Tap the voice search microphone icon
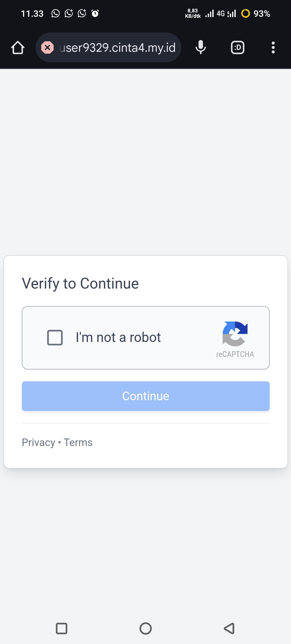 [201, 48]
